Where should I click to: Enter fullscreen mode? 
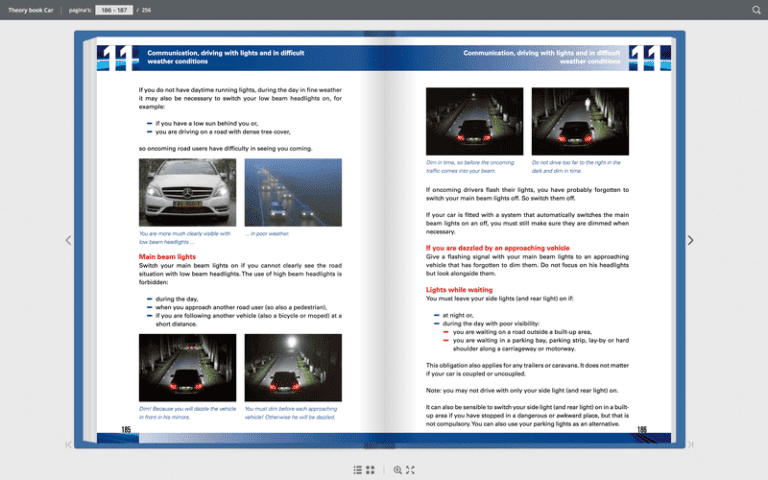pos(410,469)
